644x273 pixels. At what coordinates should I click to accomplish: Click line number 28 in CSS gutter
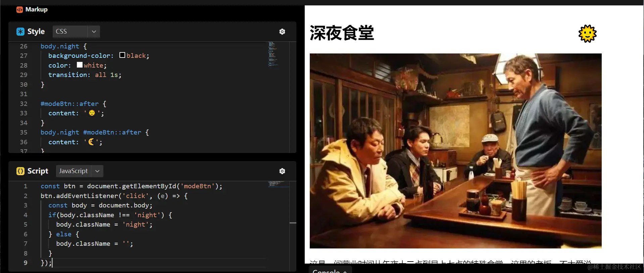(23, 66)
